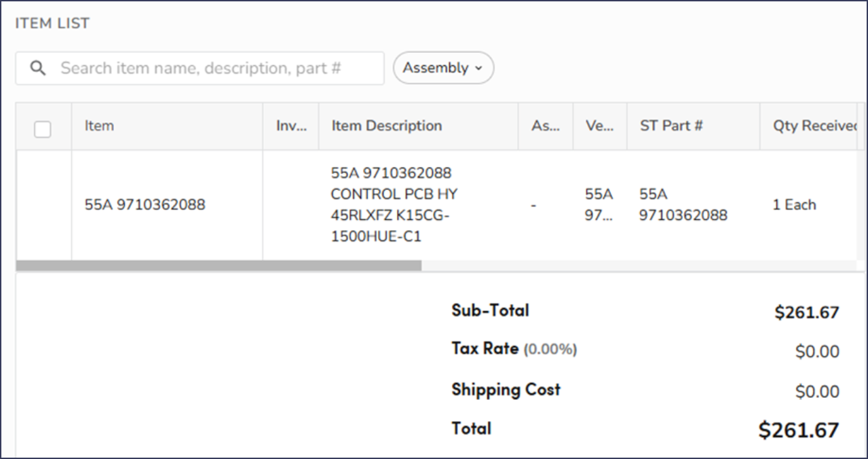Click the ST Part # value 55A 9710362088
The image size is (868, 459).
click(x=683, y=204)
